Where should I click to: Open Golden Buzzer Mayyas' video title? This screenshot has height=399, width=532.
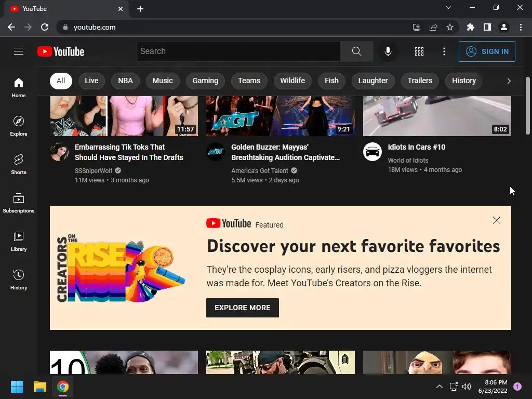(285, 152)
